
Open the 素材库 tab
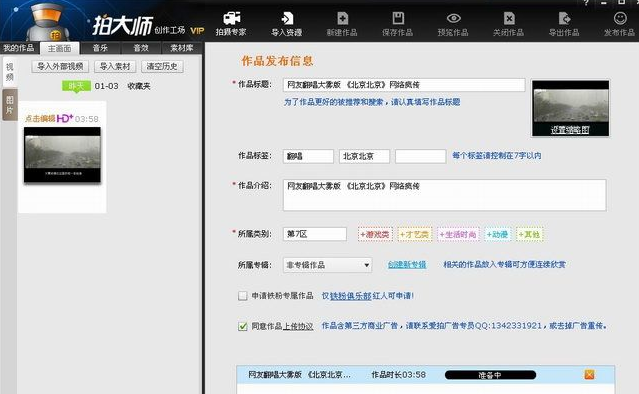[x=182, y=48]
